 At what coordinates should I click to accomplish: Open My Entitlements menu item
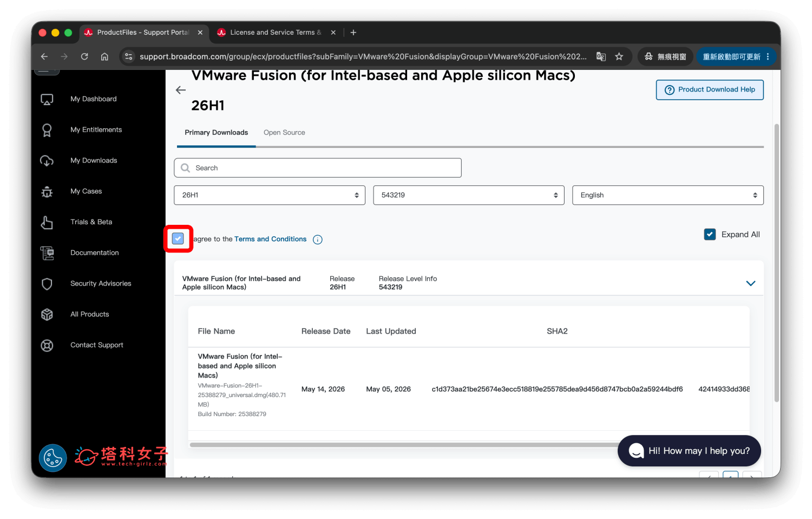click(x=96, y=130)
